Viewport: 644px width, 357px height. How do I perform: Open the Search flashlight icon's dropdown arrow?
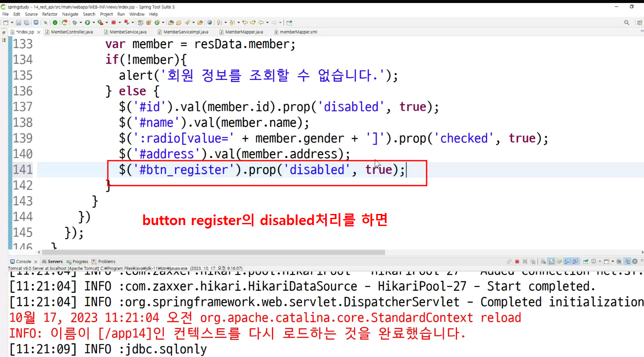tap(193, 22)
